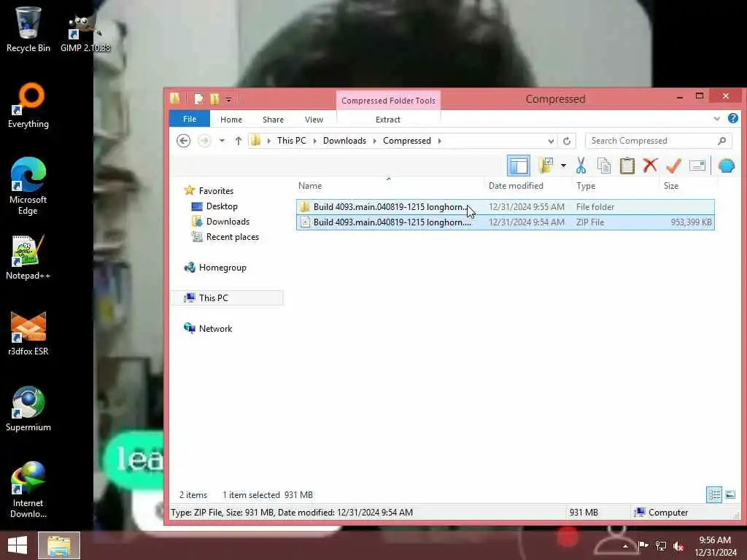Click the Explorer Help question mark

point(732,118)
